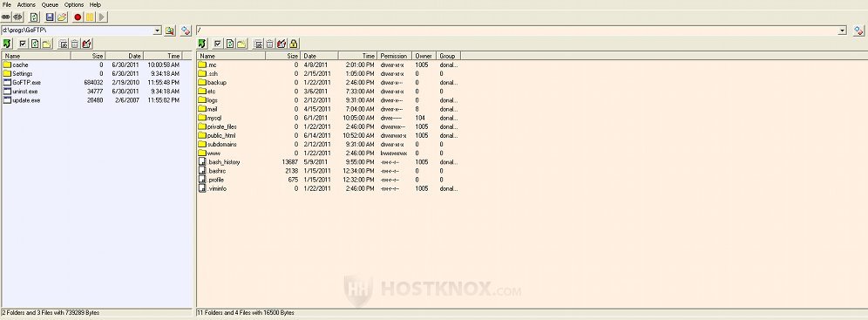Click the red edit icon in remote pane toolbar
The height and width of the screenshot is (320, 868).
coord(281,44)
